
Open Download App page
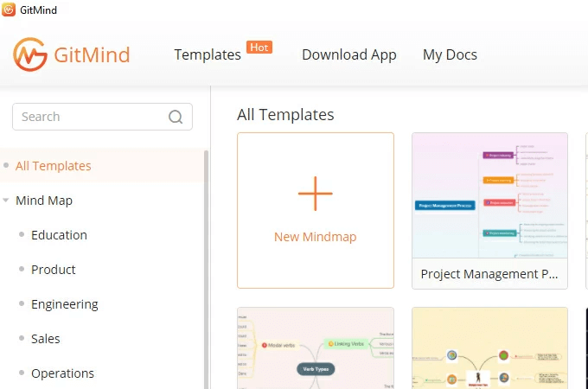coord(349,54)
